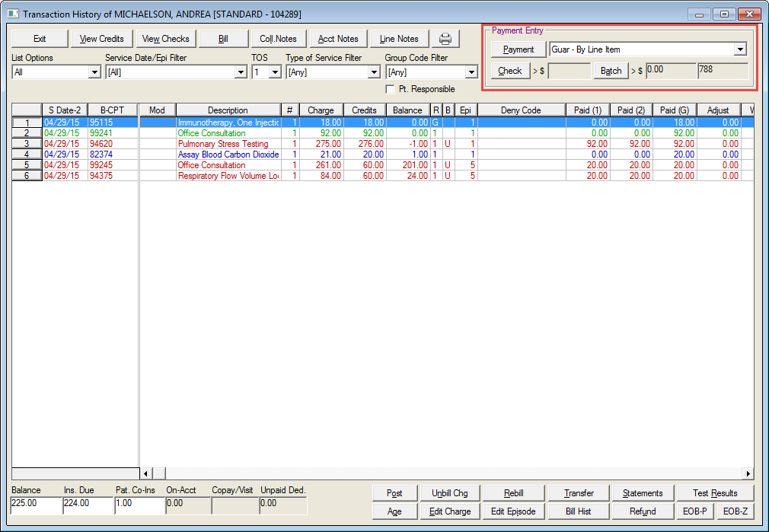Click the Batch button
The image size is (769, 532).
(x=611, y=71)
